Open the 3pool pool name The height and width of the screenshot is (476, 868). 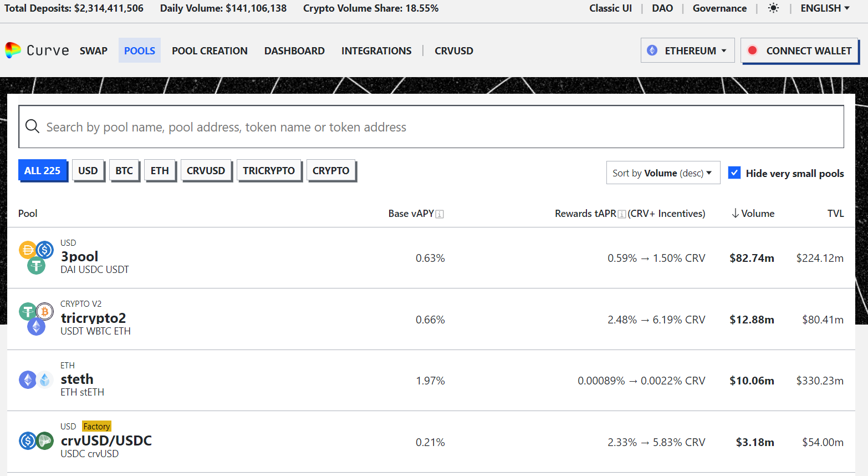tap(79, 256)
